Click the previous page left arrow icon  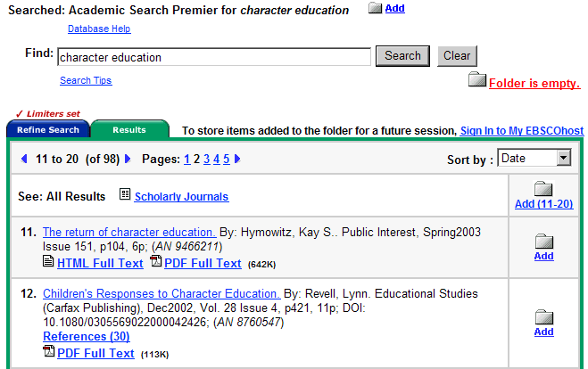[x=24, y=159]
